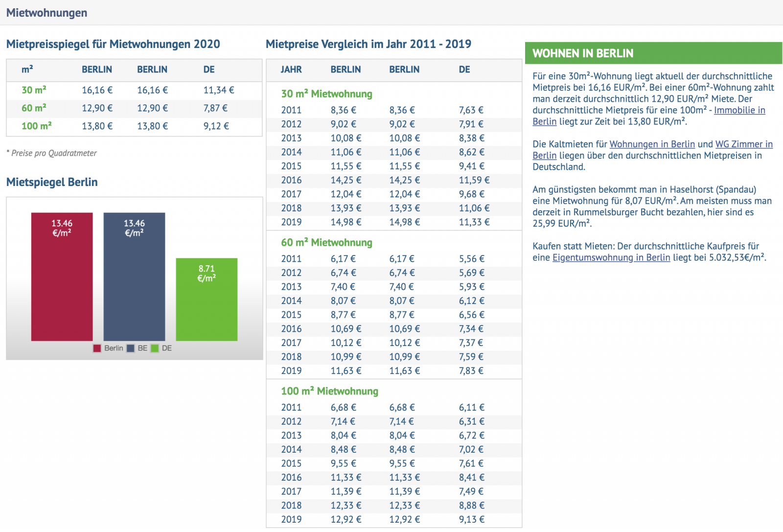Click the '7,34 €' DE value
Screen dimensions: 783x532
point(471,329)
